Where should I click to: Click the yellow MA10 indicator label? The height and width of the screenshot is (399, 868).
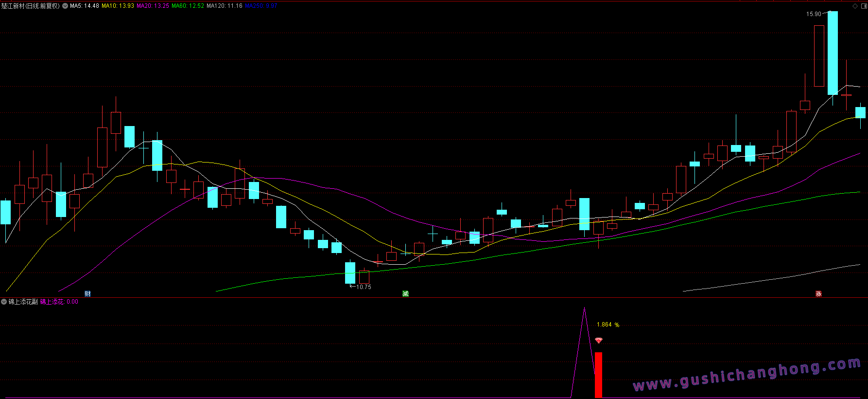(118, 6)
